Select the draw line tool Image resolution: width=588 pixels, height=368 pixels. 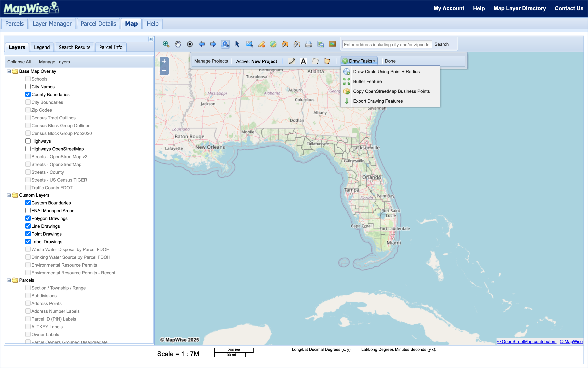click(x=315, y=61)
